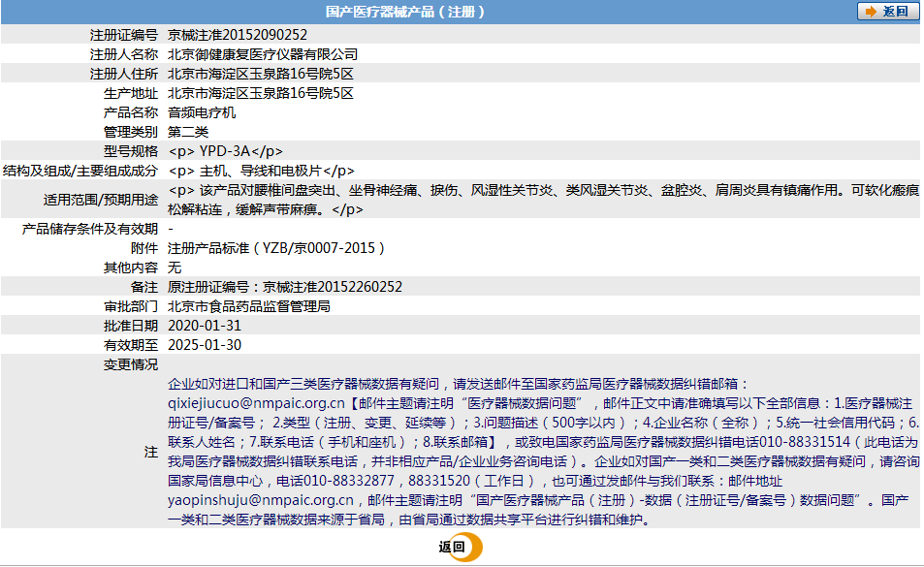Click the orange 返回 button at bottom

(461, 547)
